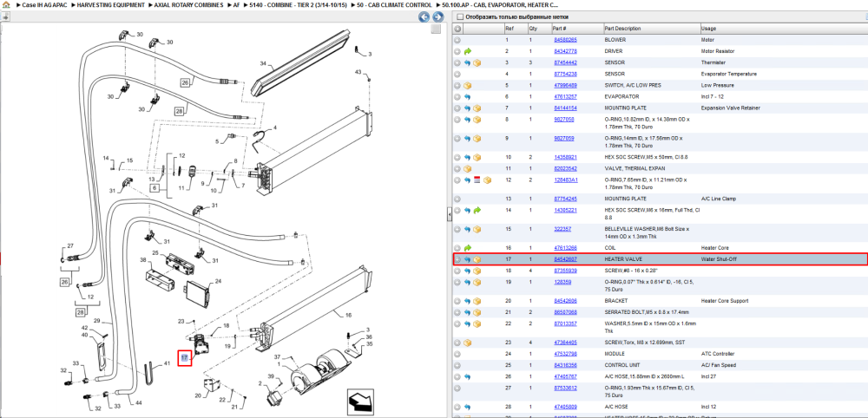The height and width of the screenshot is (418, 868).
Task: Click callout 24 on the diagram
Action: 218,282
